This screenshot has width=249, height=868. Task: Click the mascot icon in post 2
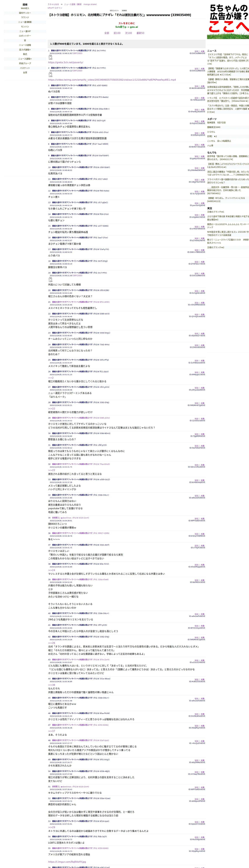pos(51,75)
